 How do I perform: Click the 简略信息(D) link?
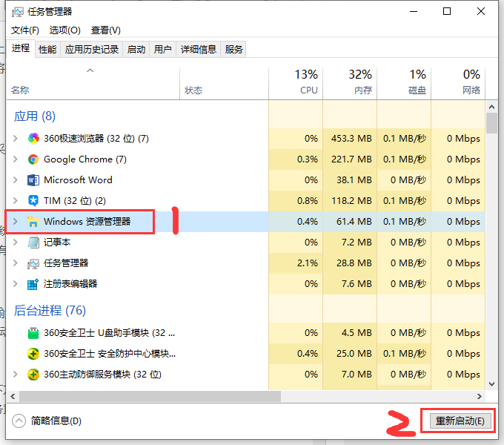click(56, 421)
